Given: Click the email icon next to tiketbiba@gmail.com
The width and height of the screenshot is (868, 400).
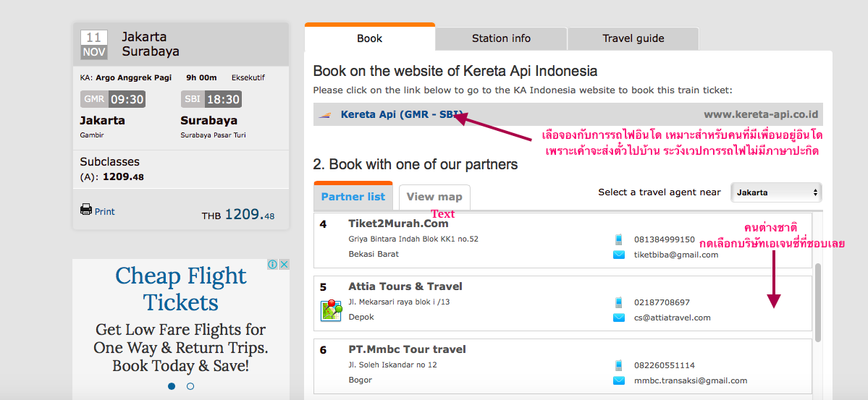Looking at the screenshot, I should coord(618,255).
